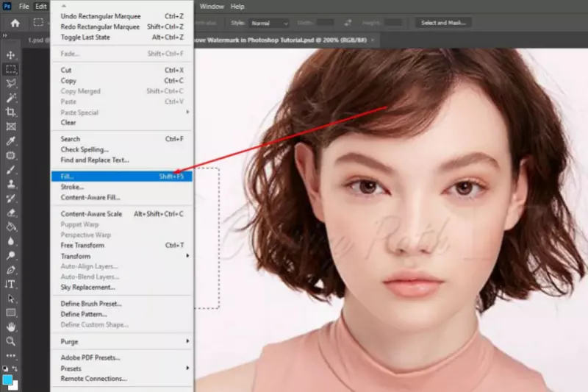Viewport: 588px width, 392px height.
Task: Expand the Purge submenu
Action: pyautogui.click(x=121, y=341)
